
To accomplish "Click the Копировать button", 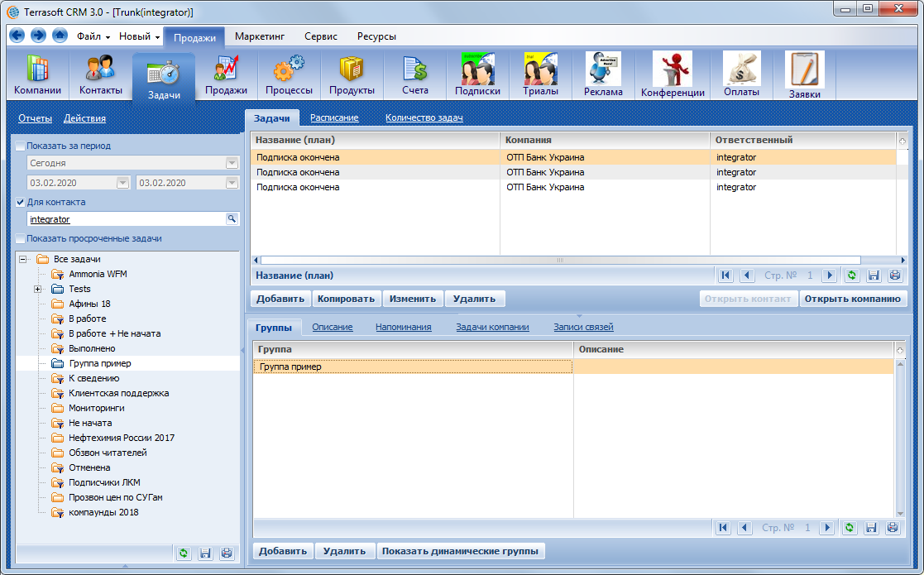I will pyautogui.click(x=346, y=299).
